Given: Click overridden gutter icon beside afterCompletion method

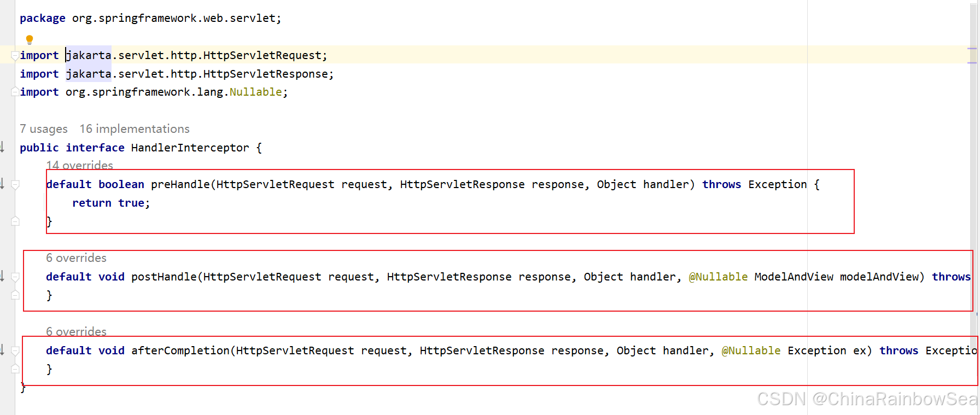Looking at the screenshot, I should pos(2,350).
